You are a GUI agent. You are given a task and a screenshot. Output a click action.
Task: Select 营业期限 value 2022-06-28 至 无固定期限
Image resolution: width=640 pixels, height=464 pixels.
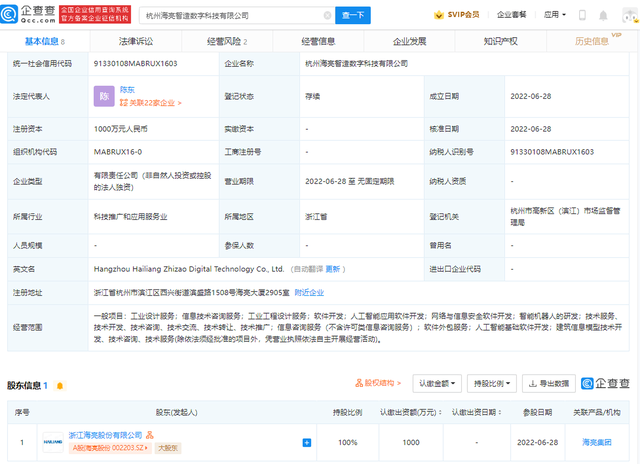point(349,181)
